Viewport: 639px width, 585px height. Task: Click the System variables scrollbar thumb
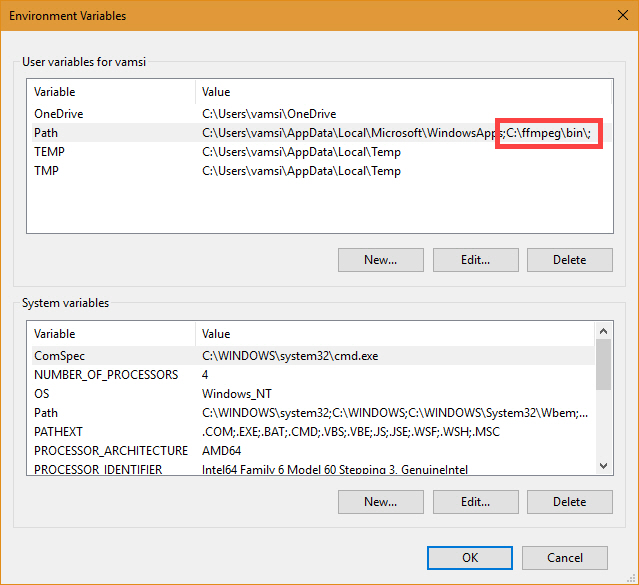604,364
